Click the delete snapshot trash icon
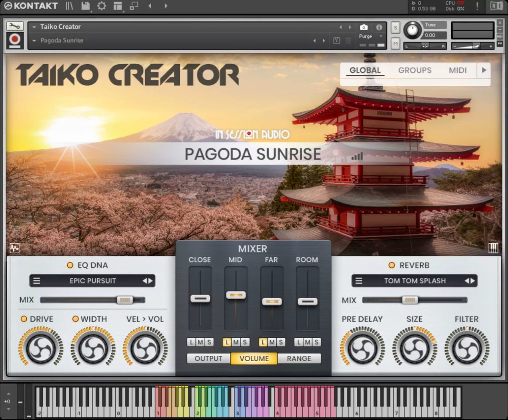Screen dimensions: 508x420 tap(348, 41)
